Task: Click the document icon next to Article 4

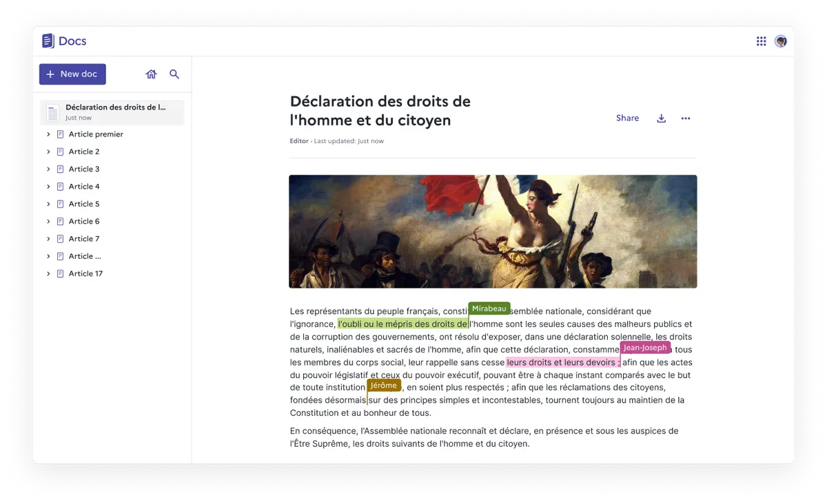Action: (x=61, y=187)
